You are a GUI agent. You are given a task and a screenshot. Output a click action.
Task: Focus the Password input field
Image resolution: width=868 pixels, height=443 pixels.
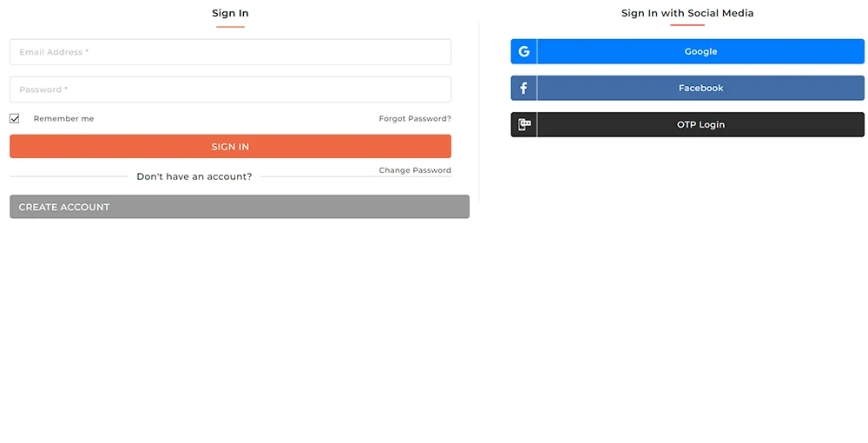click(230, 89)
